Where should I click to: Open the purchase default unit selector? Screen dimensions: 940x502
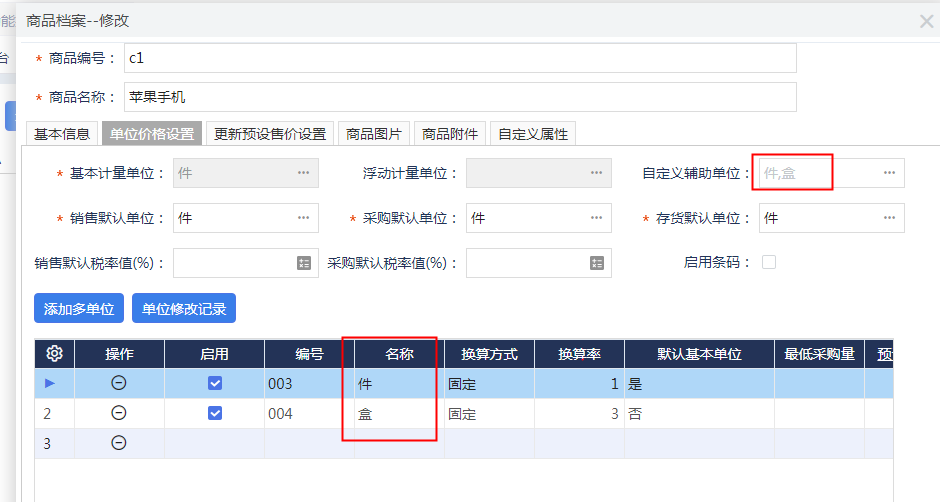click(597, 218)
